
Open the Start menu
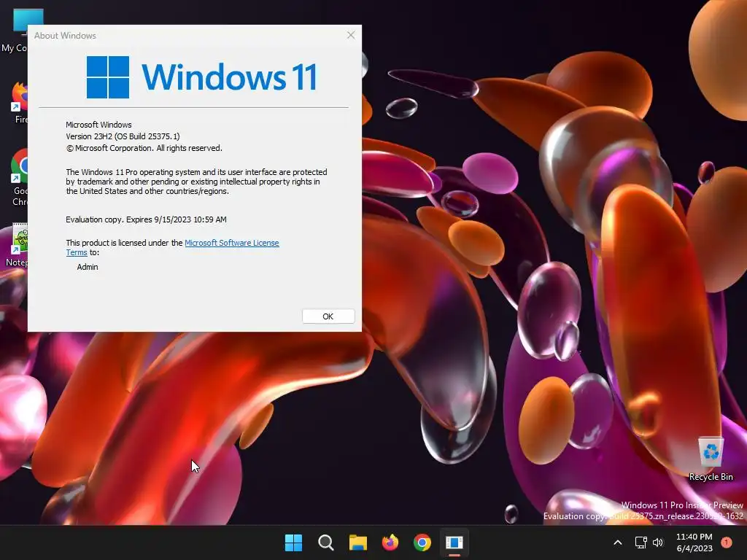[293, 542]
